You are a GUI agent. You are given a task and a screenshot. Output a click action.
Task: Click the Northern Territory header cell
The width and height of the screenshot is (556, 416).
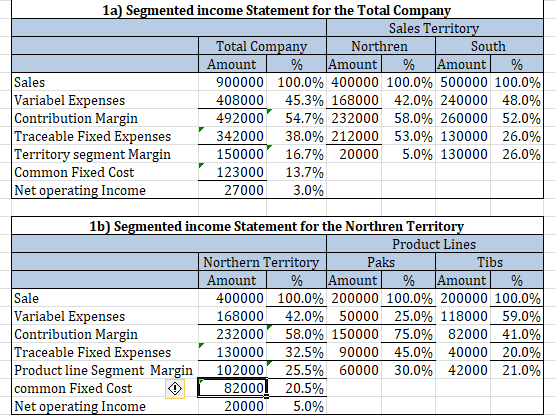click(x=262, y=262)
